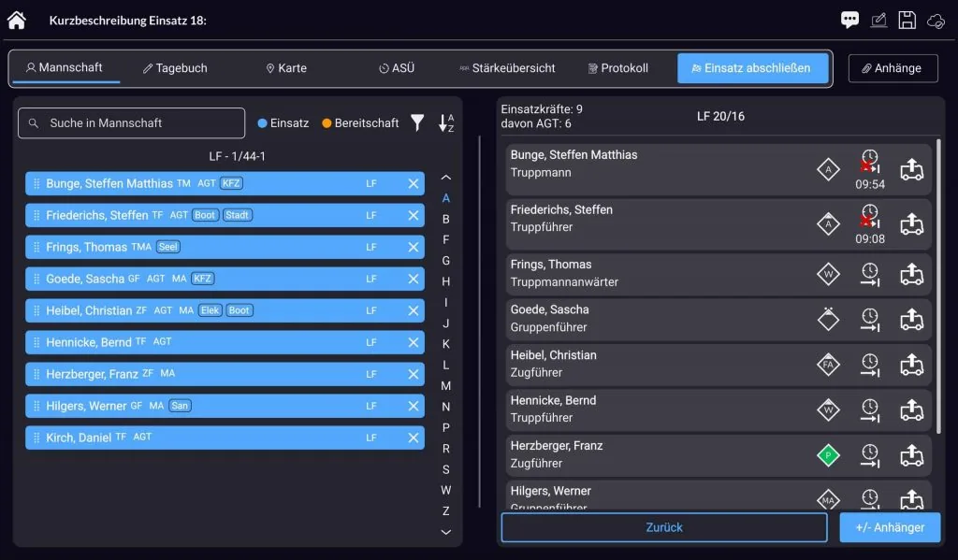Image resolution: width=958 pixels, height=560 pixels.
Task: Save with the floppy disk icon
Action: tap(907, 21)
